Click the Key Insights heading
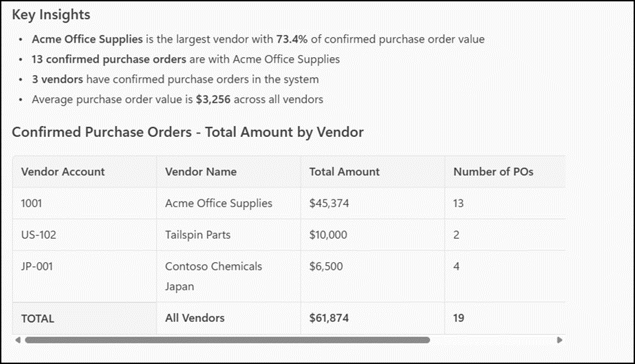 (x=51, y=15)
